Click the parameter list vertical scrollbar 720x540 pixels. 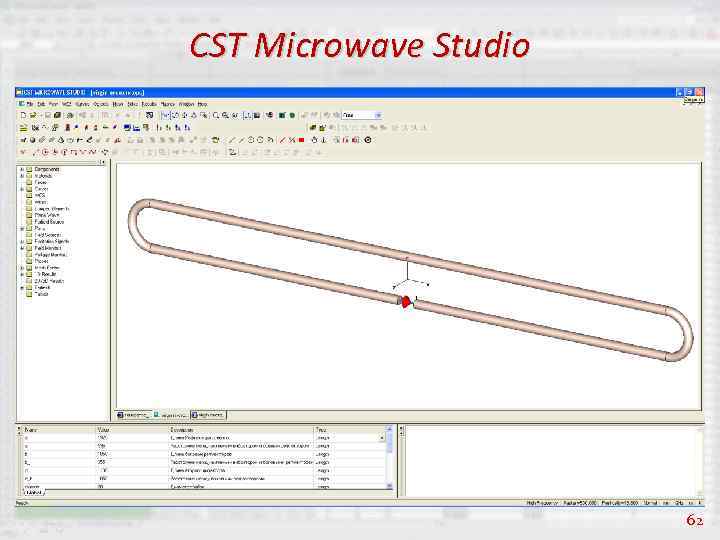click(x=390, y=457)
